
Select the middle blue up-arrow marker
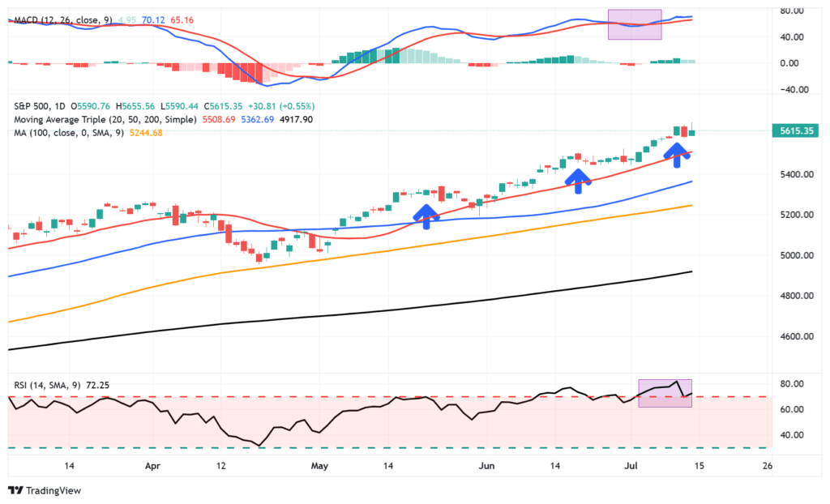pyautogui.click(x=579, y=180)
